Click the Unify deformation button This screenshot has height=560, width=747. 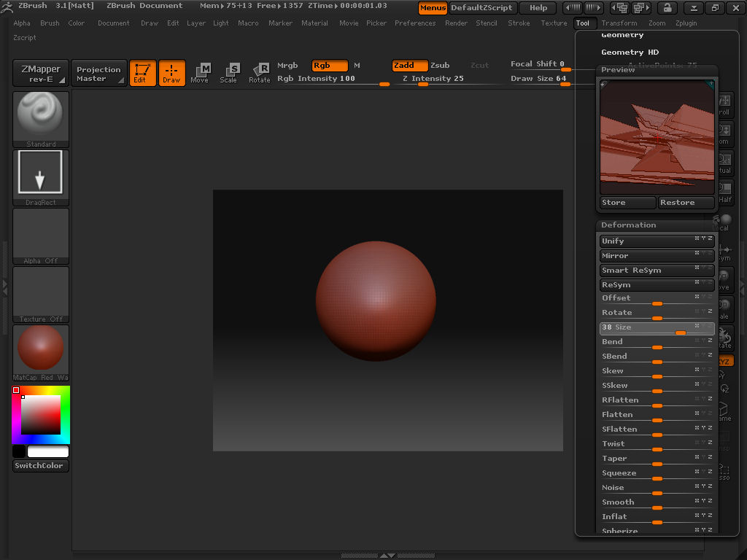(x=657, y=241)
